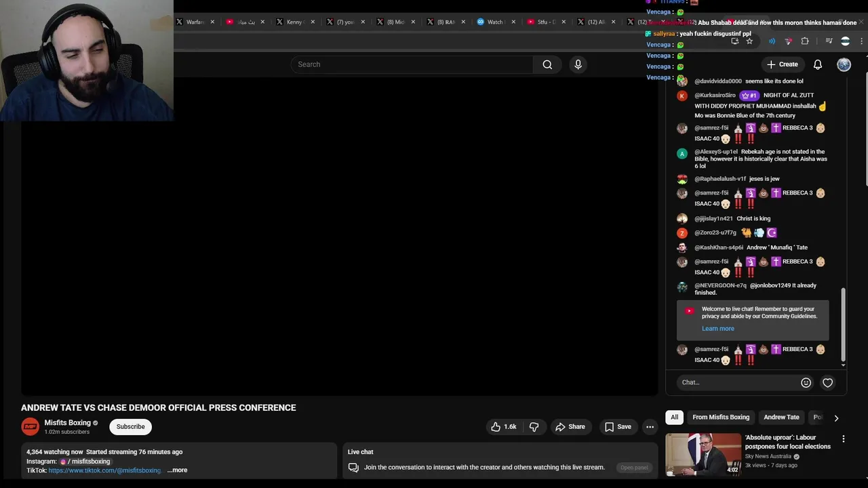The height and width of the screenshot is (488, 868).
Task: Open the browser three-dot menu
Action: tap(861, 41)
